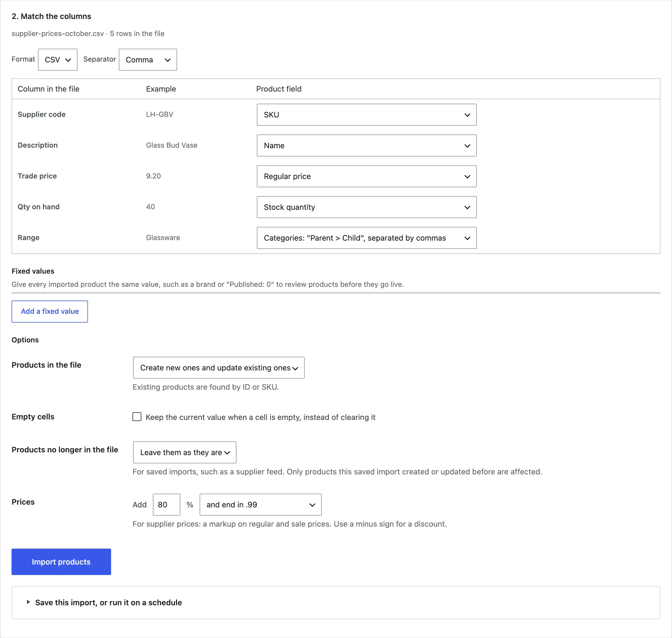The height and width of the screenshot is (638, 672).
Task: Open the Products in the file dropdown
Action: click(x=219, y=368)
